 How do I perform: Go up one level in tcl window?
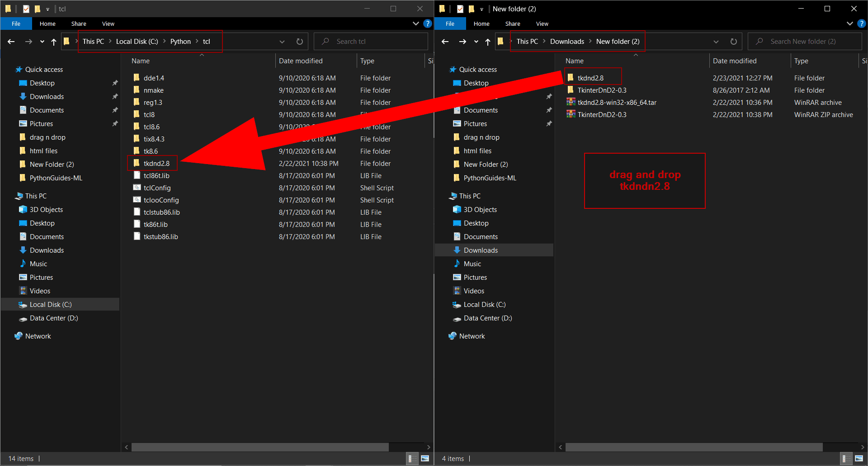[x=54, y=42]
